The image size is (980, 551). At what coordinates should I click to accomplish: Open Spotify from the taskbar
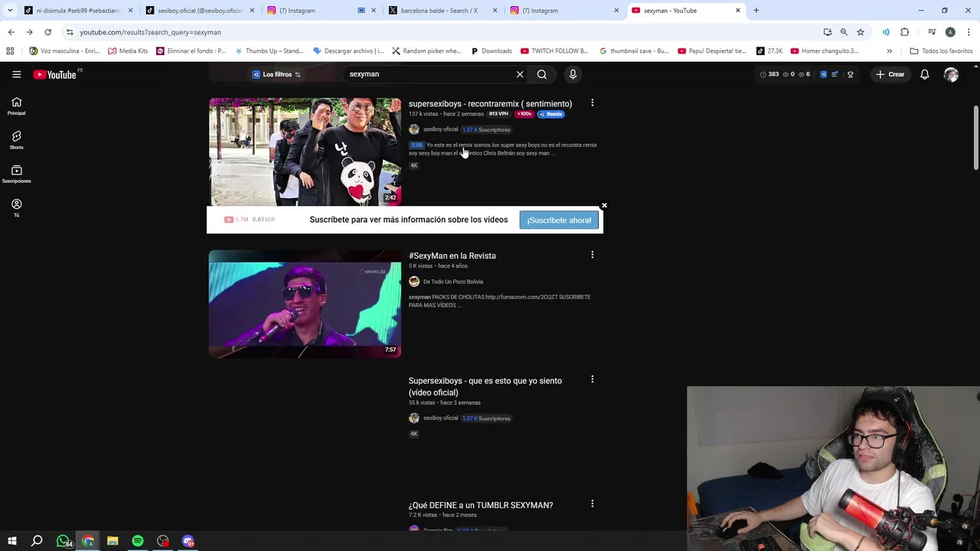click(138, 541)
